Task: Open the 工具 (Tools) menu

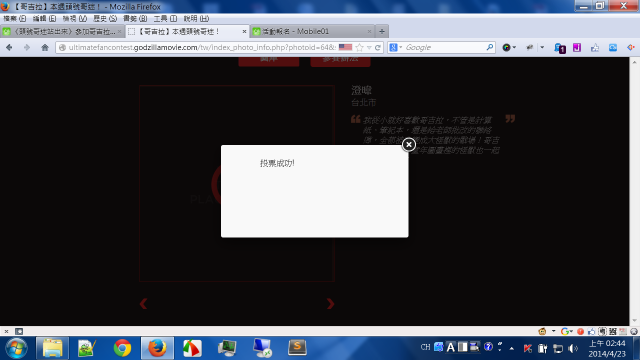Action: 165,19
